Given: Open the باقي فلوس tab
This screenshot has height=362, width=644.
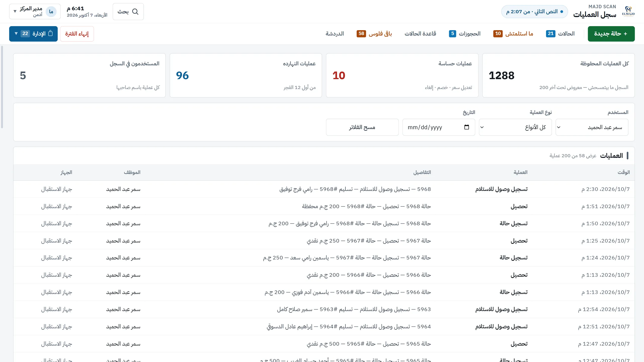Looking at the screenshot, I should pos(374,34).
